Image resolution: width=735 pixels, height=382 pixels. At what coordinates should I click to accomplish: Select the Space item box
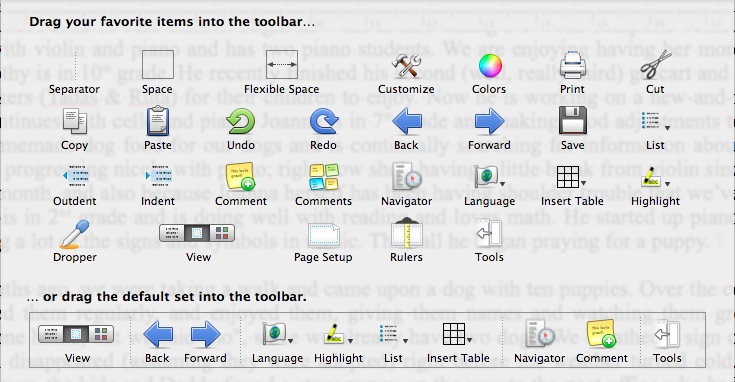click(x=158, y=65)
